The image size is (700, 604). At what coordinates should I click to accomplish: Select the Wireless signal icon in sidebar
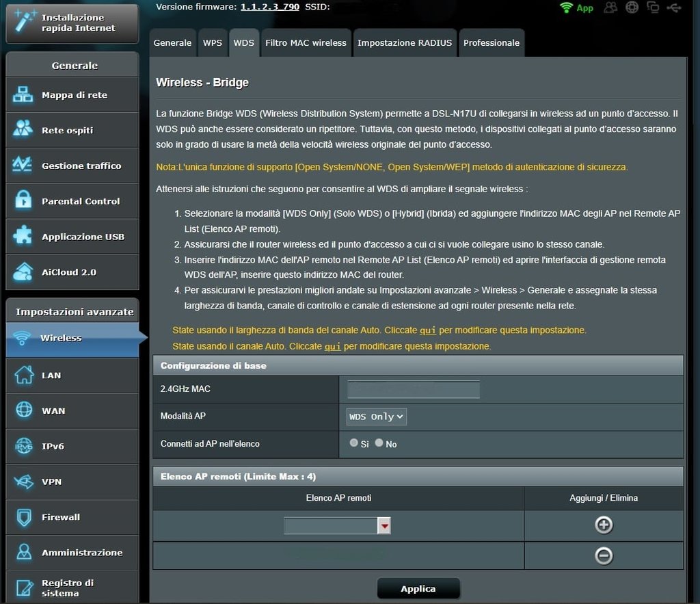(x=22, y=338)
